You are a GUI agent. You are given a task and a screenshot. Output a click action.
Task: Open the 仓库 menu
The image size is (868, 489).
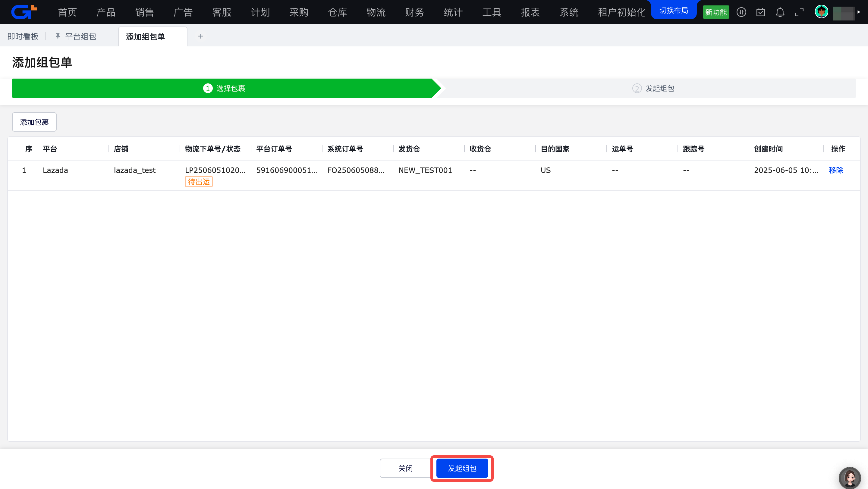tap(337, 12)
